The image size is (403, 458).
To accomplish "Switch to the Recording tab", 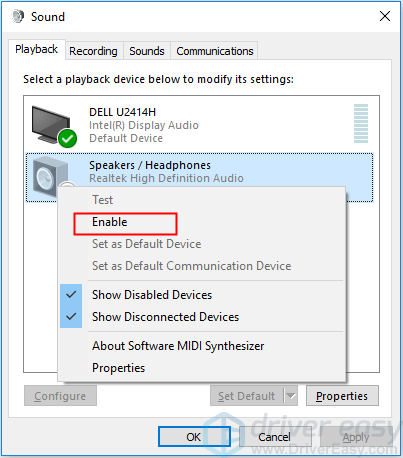I will point(94,51).
